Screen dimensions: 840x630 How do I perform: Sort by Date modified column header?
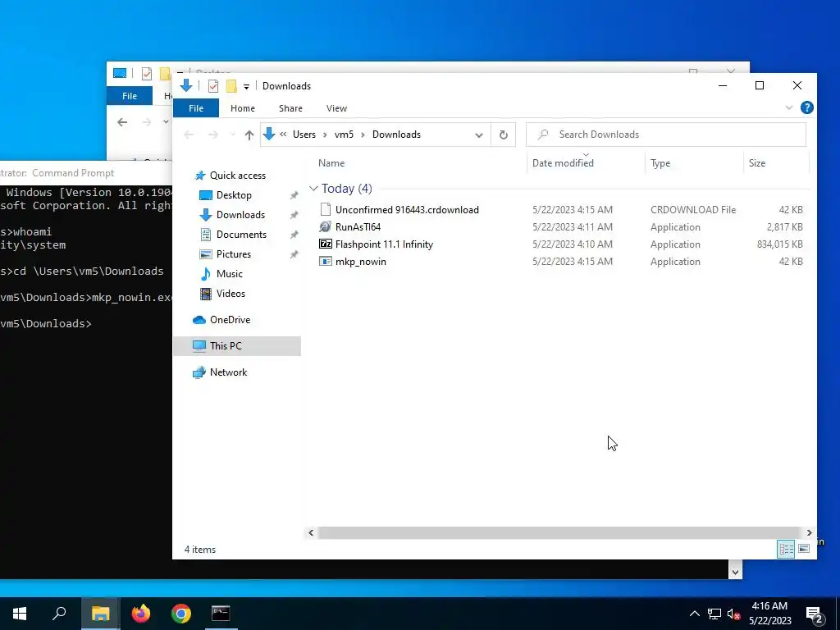pos(563,163)
